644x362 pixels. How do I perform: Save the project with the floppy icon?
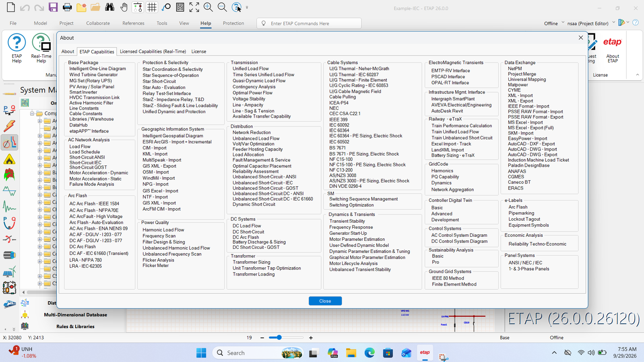click(53, 7)
